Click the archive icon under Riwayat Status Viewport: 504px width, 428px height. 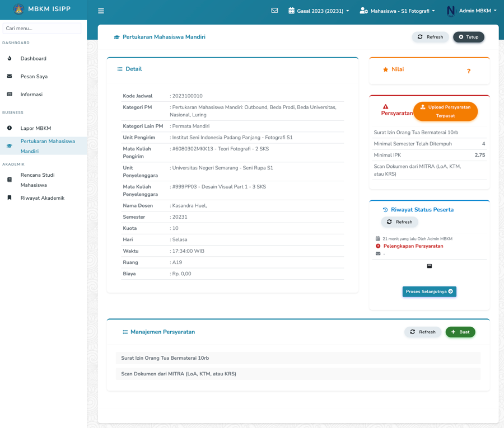point(430,266)
